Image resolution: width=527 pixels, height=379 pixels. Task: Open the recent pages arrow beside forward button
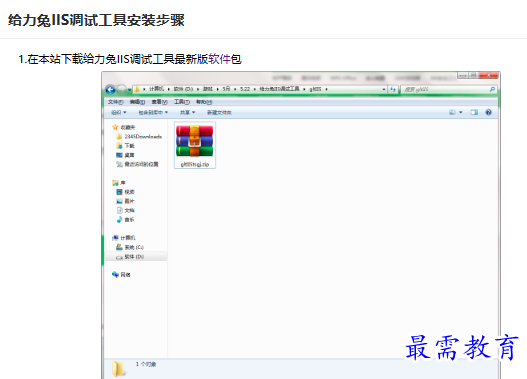click(x=129, y=90)
